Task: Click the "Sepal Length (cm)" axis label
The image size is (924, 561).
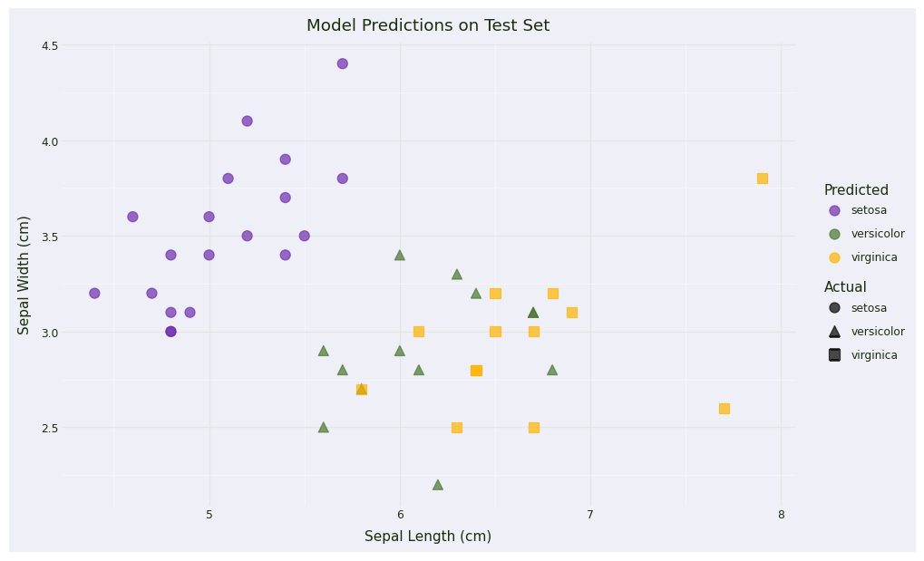Action: [427, 537]
